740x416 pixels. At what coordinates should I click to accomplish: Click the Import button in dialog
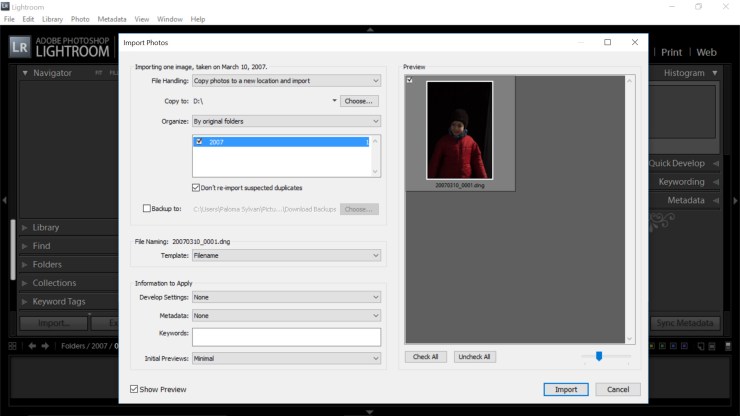click(x=566, y=390)
